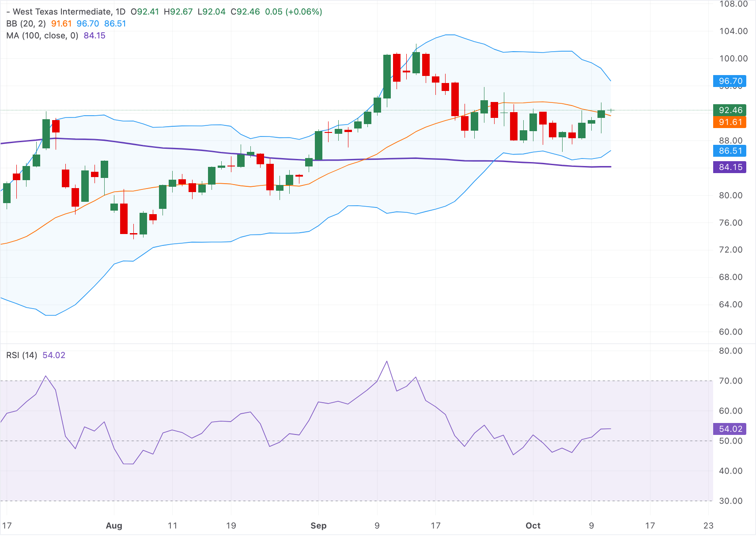Click the RSI (14) indicator label

click(x=22, y=355)
